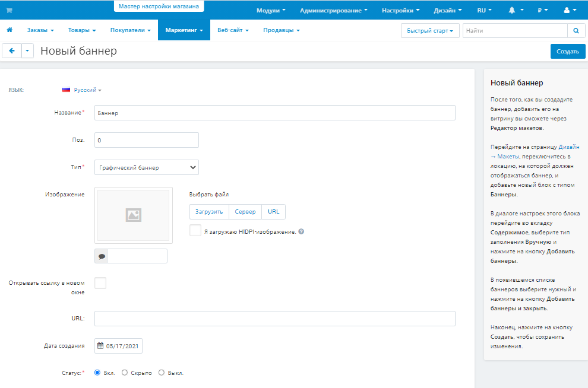This screenshot has width=588, height=388.
Task: Click the image placeholder thumbnail
Action: coord(133,215)
